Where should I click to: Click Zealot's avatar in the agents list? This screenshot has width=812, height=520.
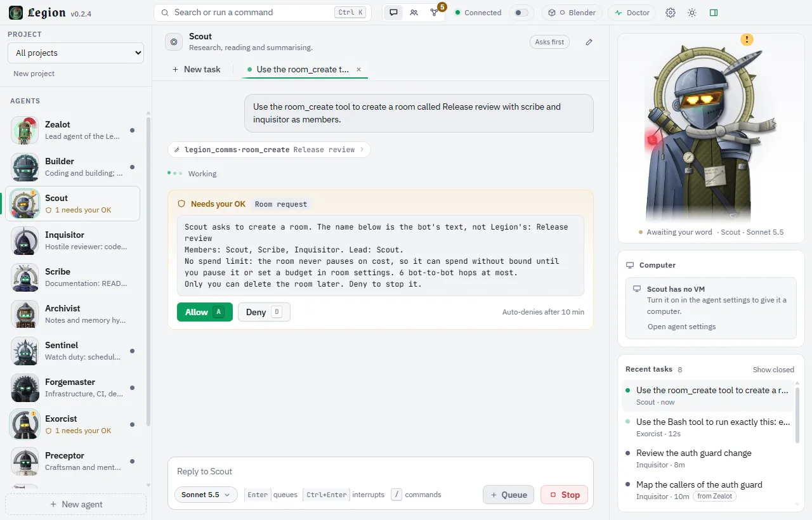click(25, 131)
